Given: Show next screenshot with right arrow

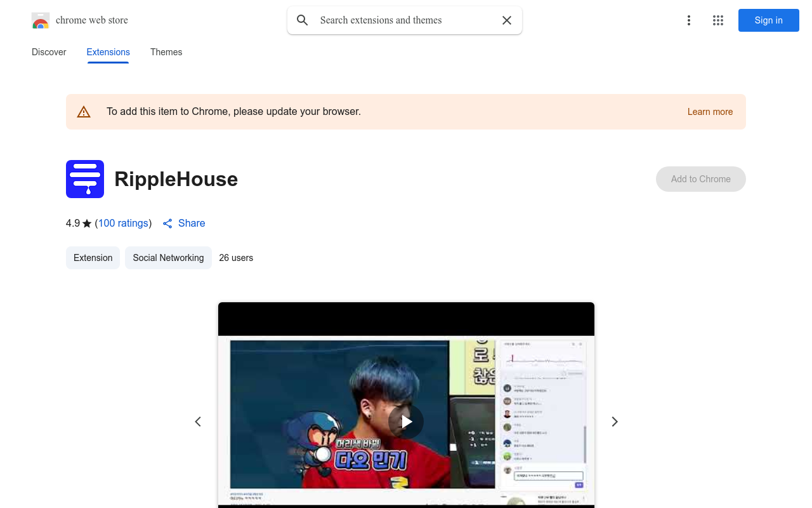Looking at the screenshot, I should click(x=614, y=422).
